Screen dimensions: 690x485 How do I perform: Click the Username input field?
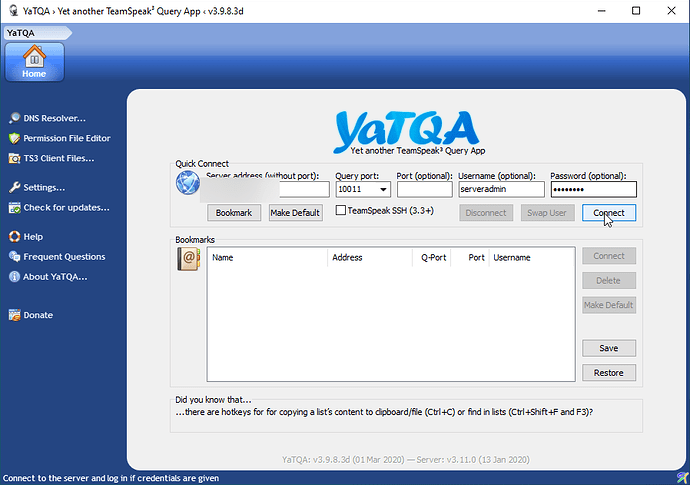500,189
